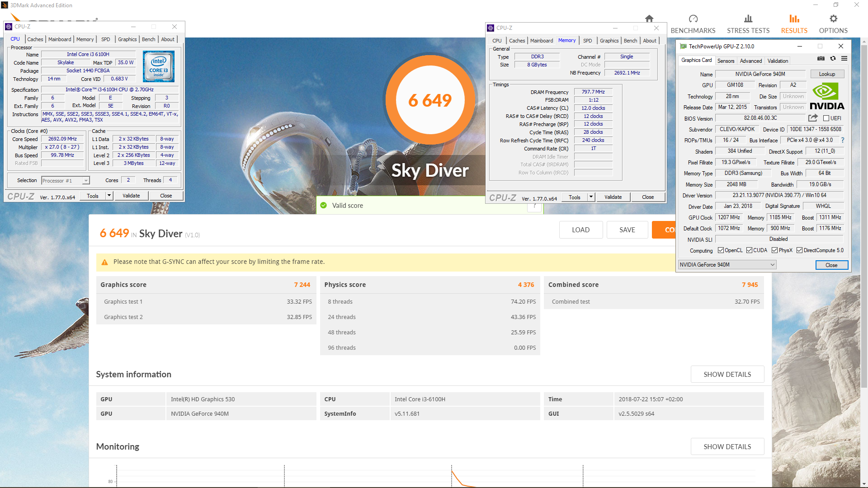Open the GPU selection dropdown in GPU-Z

tap(727, 265)
